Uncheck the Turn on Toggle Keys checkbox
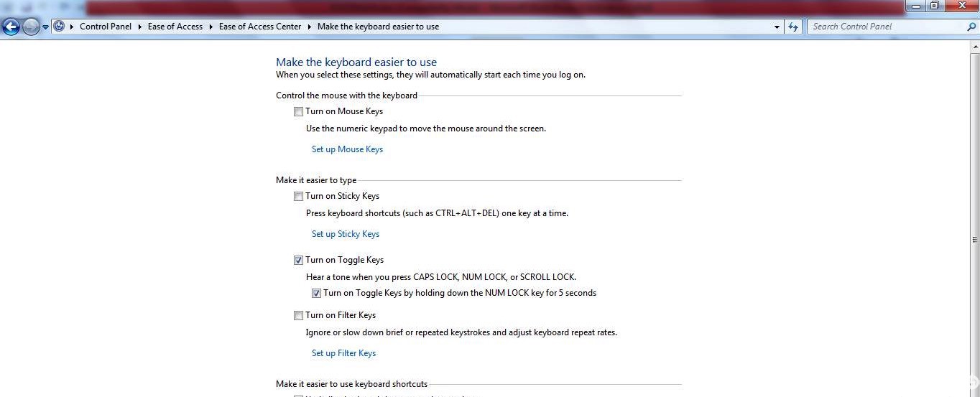Image resolution: width=980 pixels, height=397 pixels. tap(298, 260)
